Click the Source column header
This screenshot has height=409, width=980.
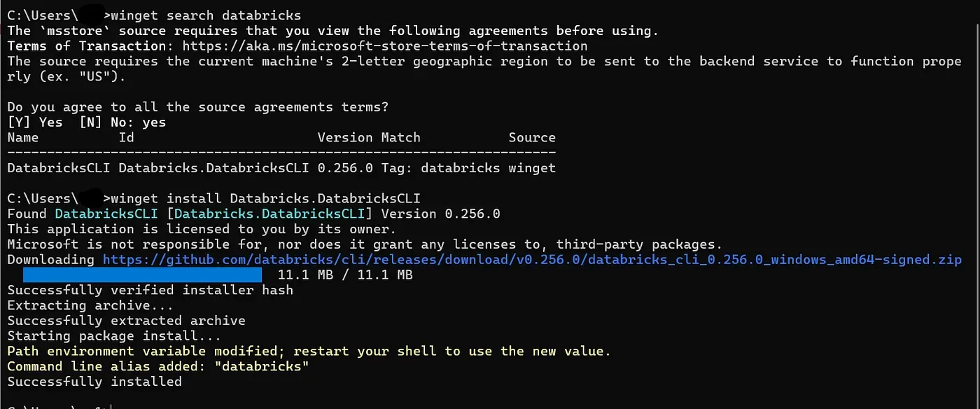click(532, 138)
